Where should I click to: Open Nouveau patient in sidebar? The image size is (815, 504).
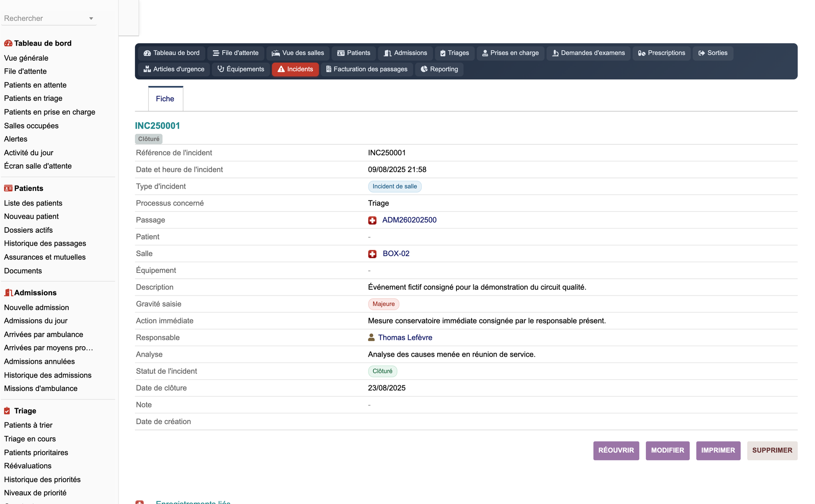point(31,216)
